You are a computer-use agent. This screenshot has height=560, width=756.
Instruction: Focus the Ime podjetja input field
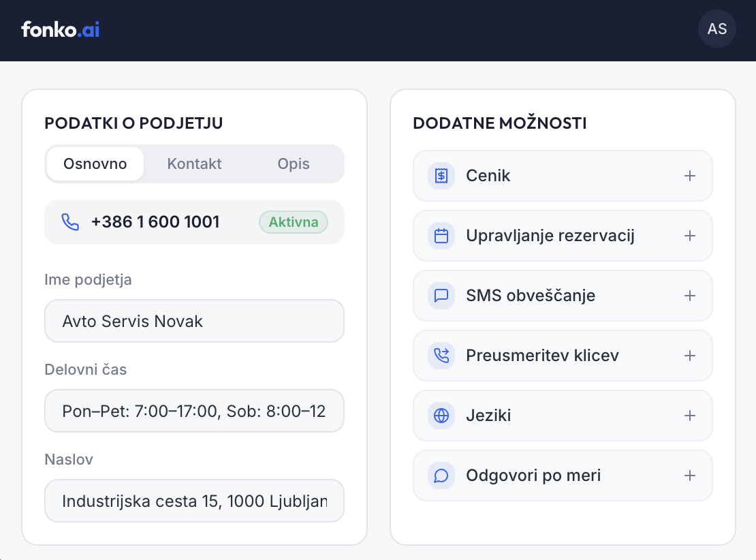(194, 322)
